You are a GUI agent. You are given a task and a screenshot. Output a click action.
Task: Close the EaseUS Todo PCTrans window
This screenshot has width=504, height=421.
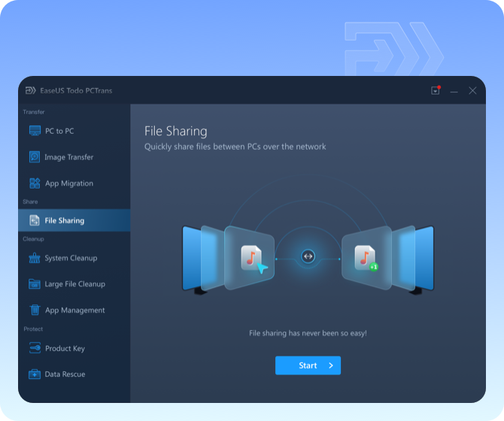(472, 91)
